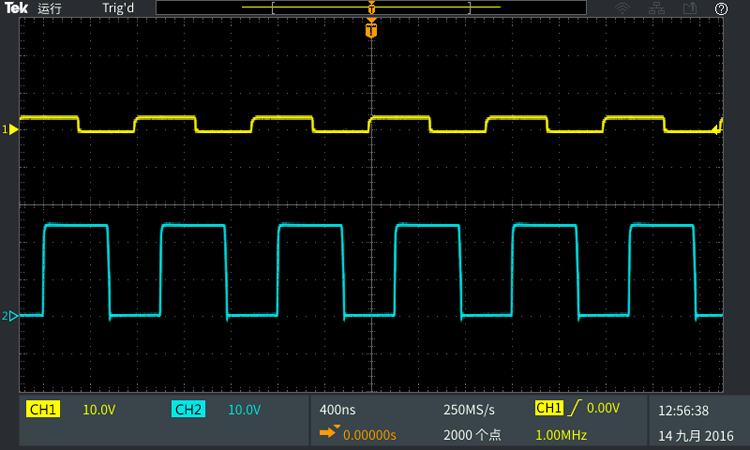The width and height of the screenshot is (750, 450).
Task: Click the record overview bar at top
Action: [x=371, y=8]
